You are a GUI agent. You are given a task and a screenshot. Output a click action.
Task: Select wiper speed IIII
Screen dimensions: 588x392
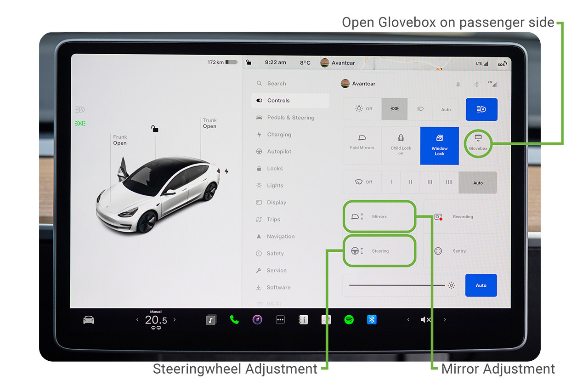[449, 182]
